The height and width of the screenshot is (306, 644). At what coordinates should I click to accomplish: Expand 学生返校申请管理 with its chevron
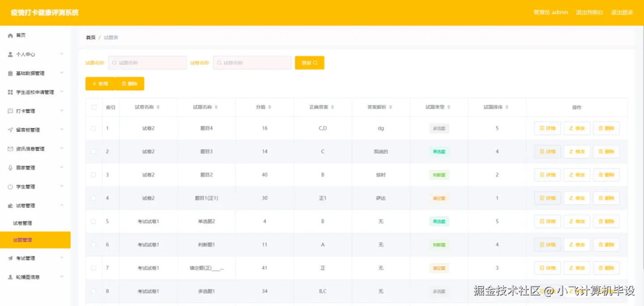tap(62, 92)
